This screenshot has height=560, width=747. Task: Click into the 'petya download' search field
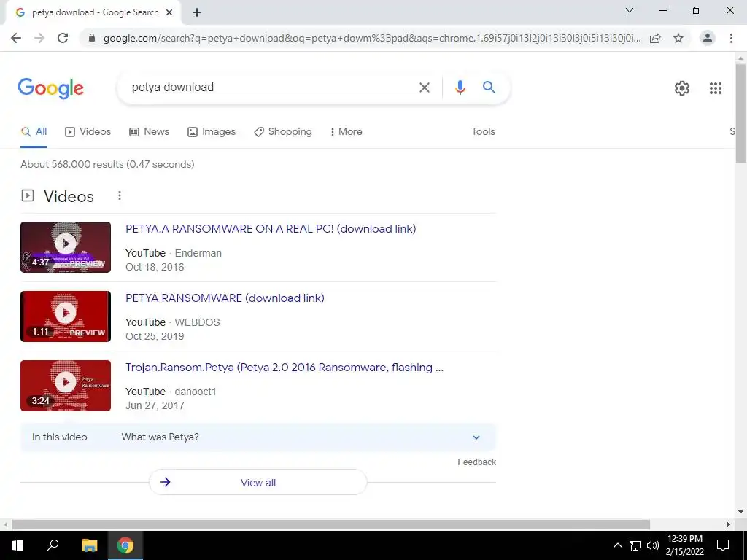(x=269, y=87)
